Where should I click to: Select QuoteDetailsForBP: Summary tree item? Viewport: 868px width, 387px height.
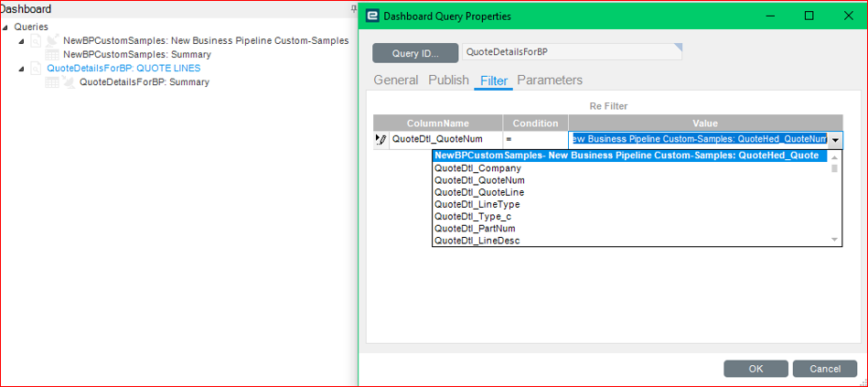pyautogui.click(x=145, y=82)
